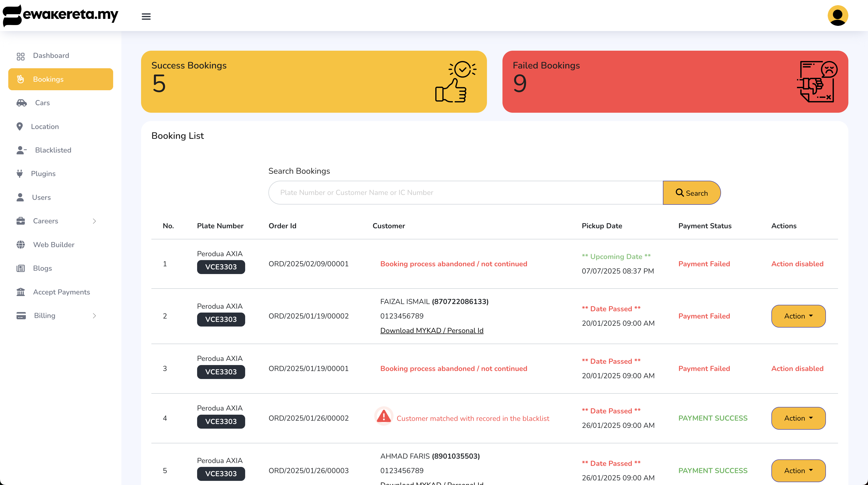Open Action dropdown for AHMAD FARIS booking

[x=798, y=470]
